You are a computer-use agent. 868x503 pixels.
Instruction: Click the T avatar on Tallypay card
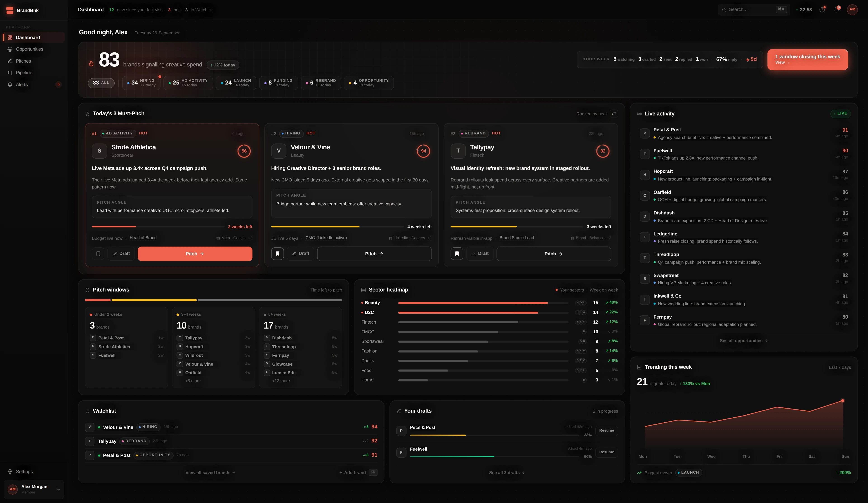click(x=458, y=151)
